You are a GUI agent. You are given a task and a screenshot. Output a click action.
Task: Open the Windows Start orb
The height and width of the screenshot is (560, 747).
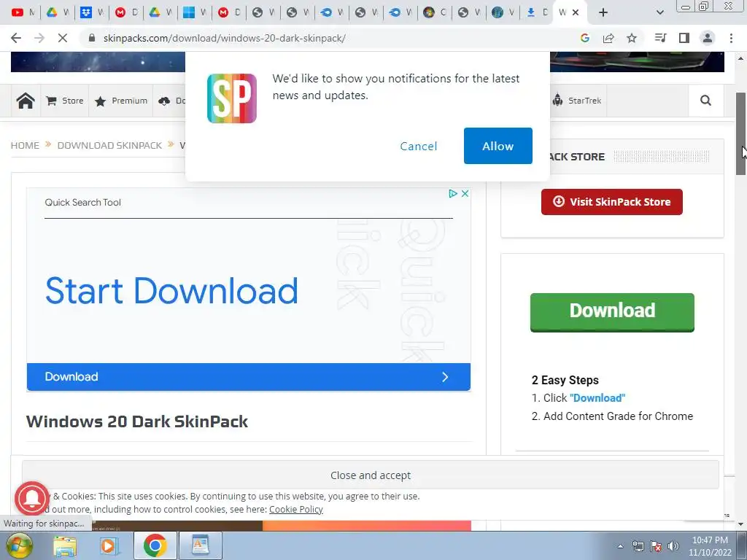click(19, 545)
